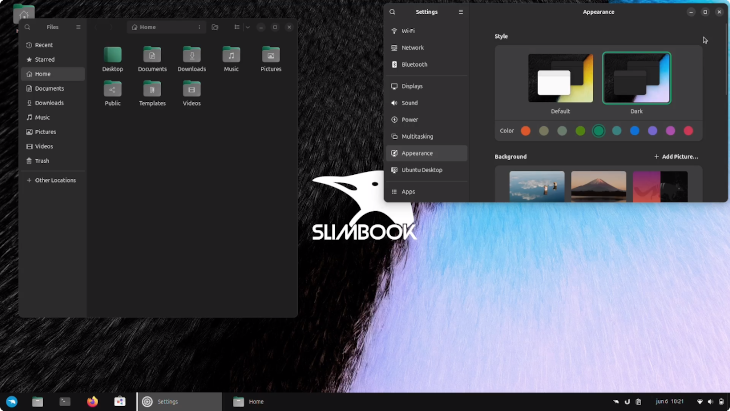The width and height of the screenshot is (730, 411).
Task: Open the Public folder icon
Action: point(112,89)
